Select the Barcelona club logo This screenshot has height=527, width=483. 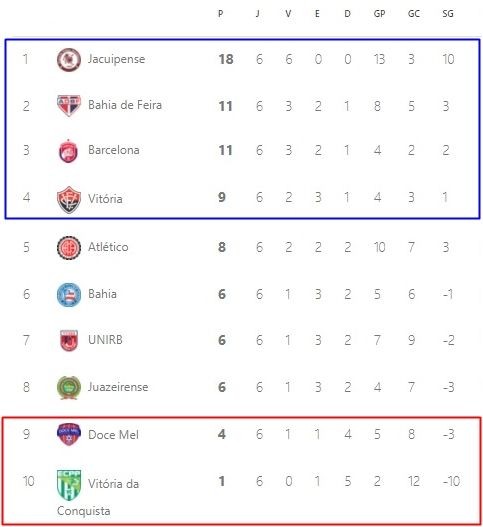tap(69, 151)
